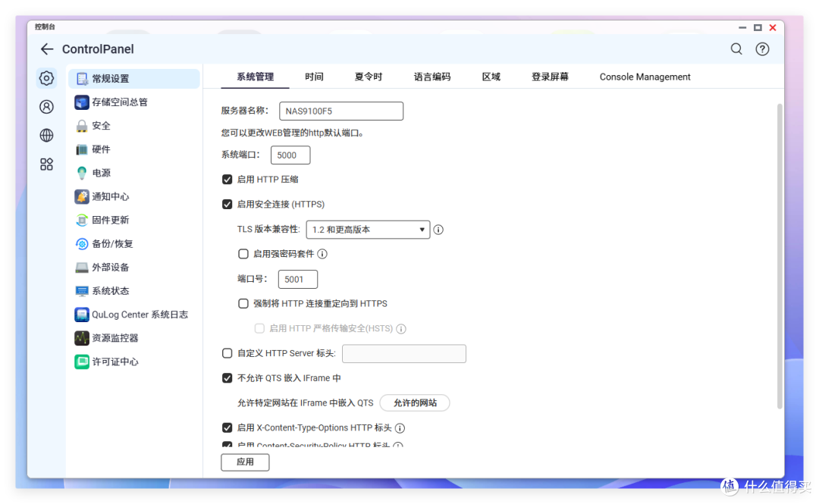Click info icon beside HSTS option
This screenshot has height=504, width=819.
(400, 328)
